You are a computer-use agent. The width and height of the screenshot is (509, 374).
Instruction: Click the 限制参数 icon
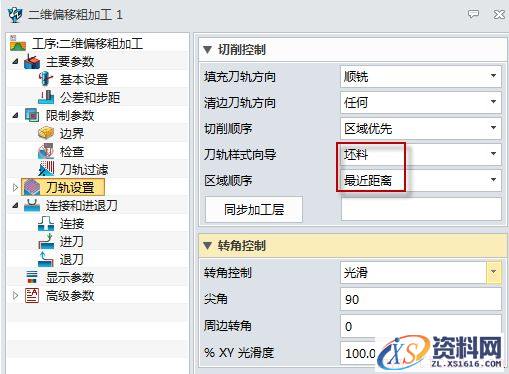(x=32, y=115)
